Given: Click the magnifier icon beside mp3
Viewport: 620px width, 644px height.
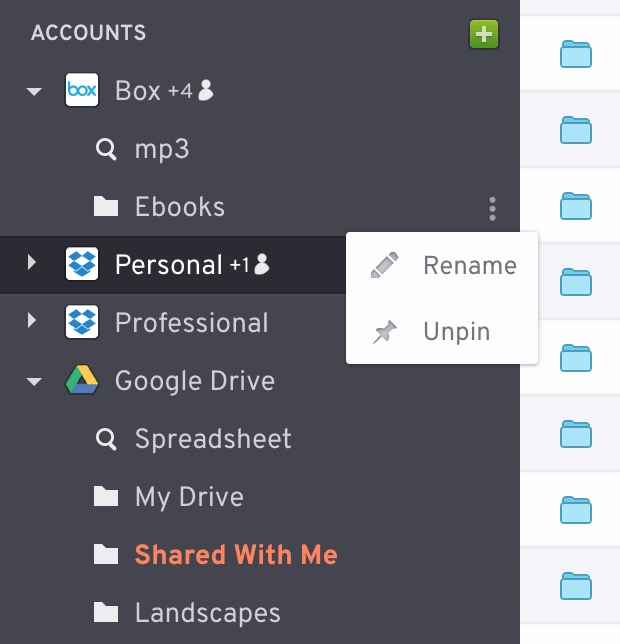Looking at the screenshot, I should coord(106,149).
